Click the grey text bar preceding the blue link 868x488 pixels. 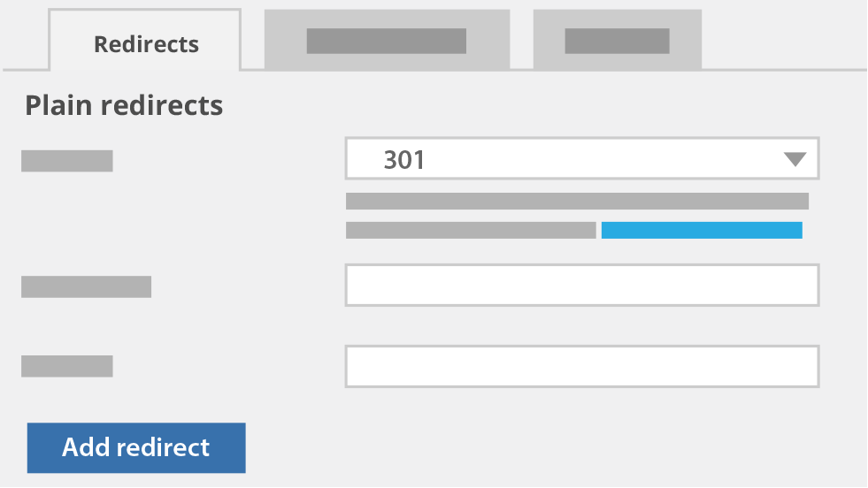[x=471, y=230]
